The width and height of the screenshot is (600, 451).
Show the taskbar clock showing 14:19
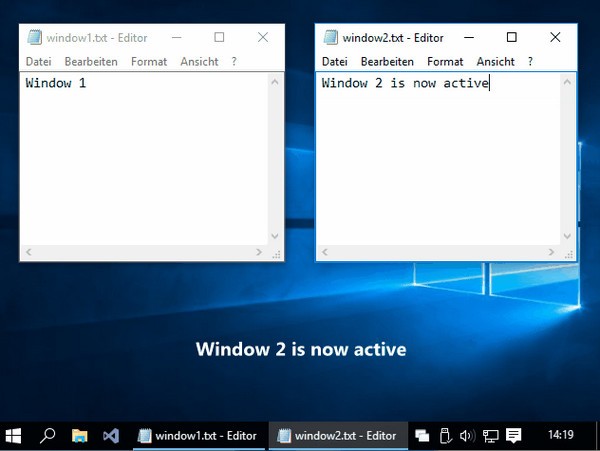click(561, 435)
